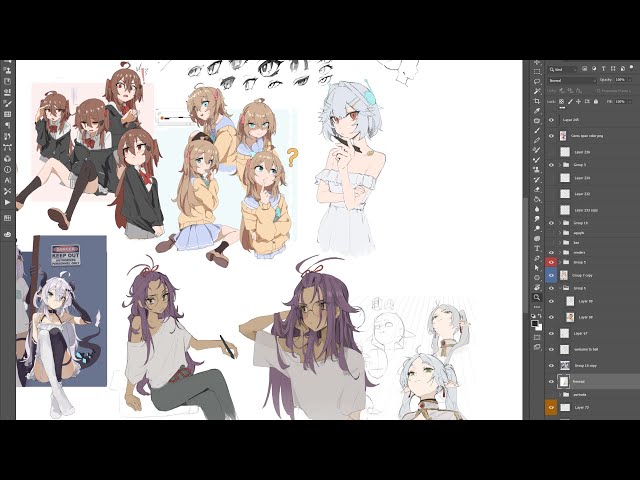Image resolution: width=640 pixels, height=480 pixels.
Task: Select the Path Selection arrow tool
Action: click(537, 268)
